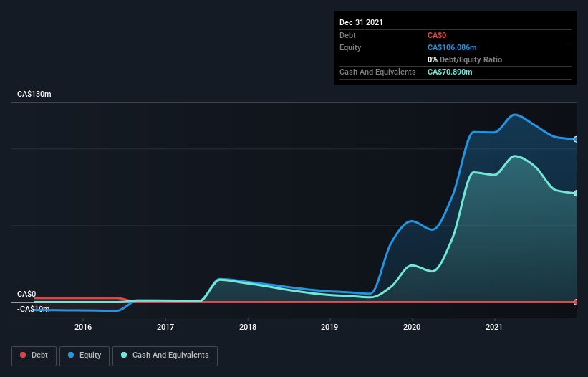Click the 2018 x-axis label
Viewport: 588px width, 377px height.
(x=248, y=327)
